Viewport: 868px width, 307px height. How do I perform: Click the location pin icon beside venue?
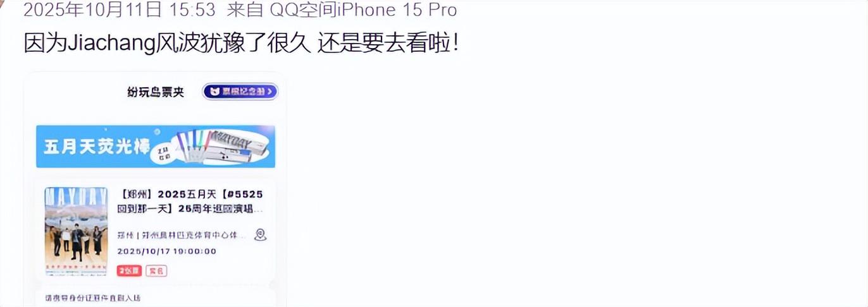click(x=260, y=235)
